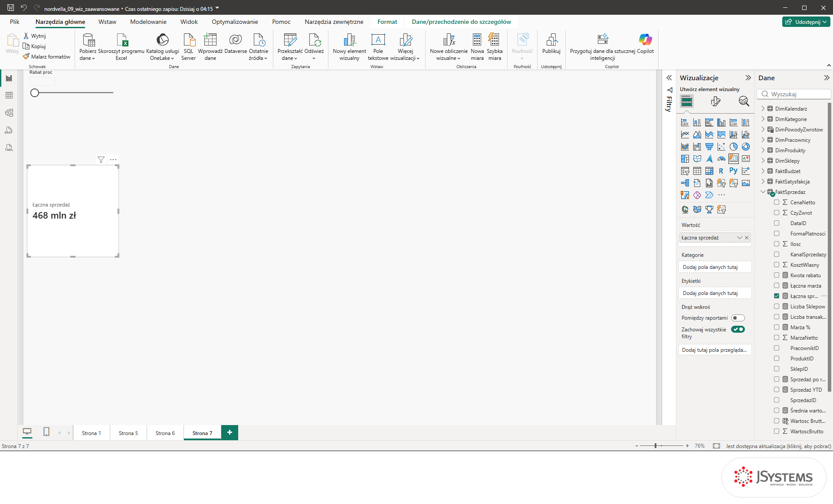Switch to the Strona 5 page tab
The height and width of the screenshot is (504, 833).
coord(128,433)
